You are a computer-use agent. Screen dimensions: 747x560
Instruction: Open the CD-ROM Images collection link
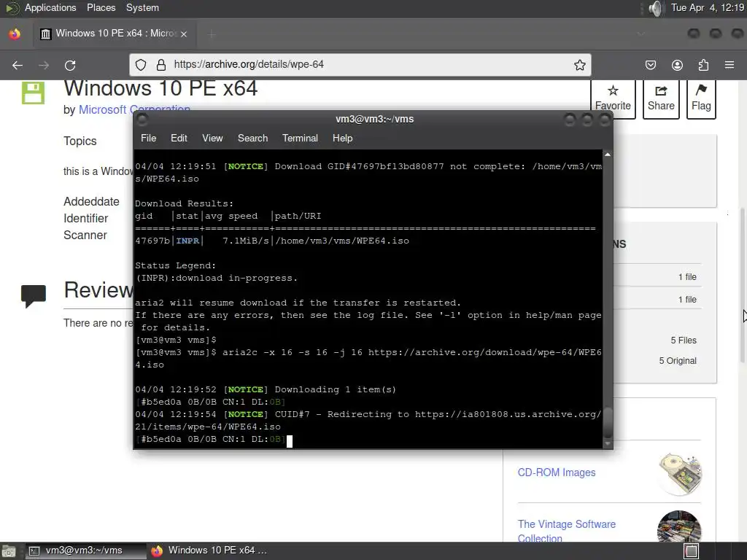coord(557,472)
